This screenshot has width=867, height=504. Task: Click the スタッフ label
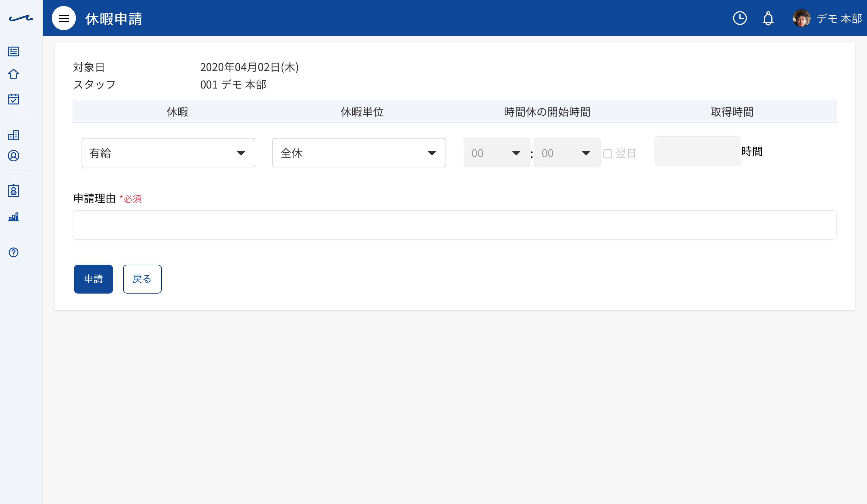(94, 85)
